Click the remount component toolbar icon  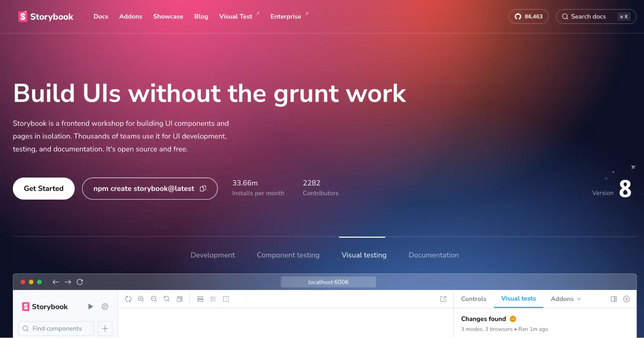tap(128, 299)
